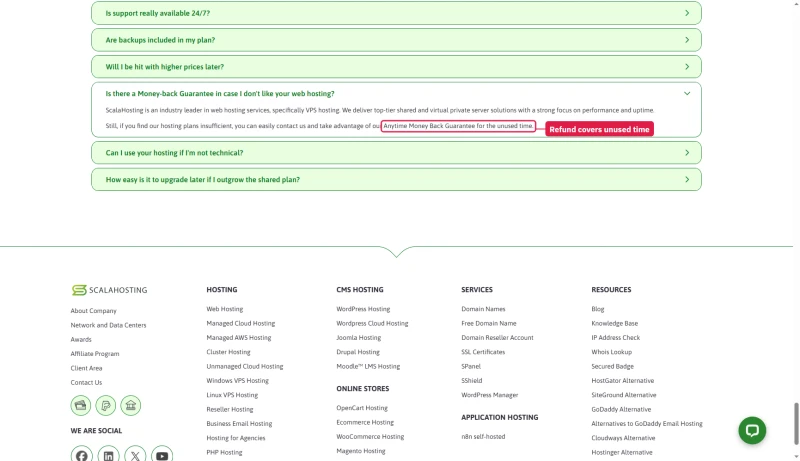
Task: Click the PayPal payment icon
Action: click(106, 405)
